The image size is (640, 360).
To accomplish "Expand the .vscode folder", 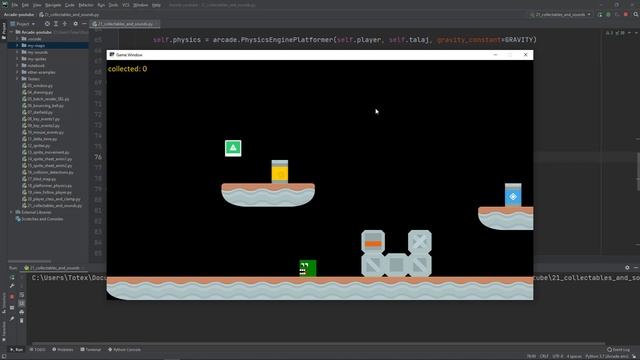I will (17, 39).
